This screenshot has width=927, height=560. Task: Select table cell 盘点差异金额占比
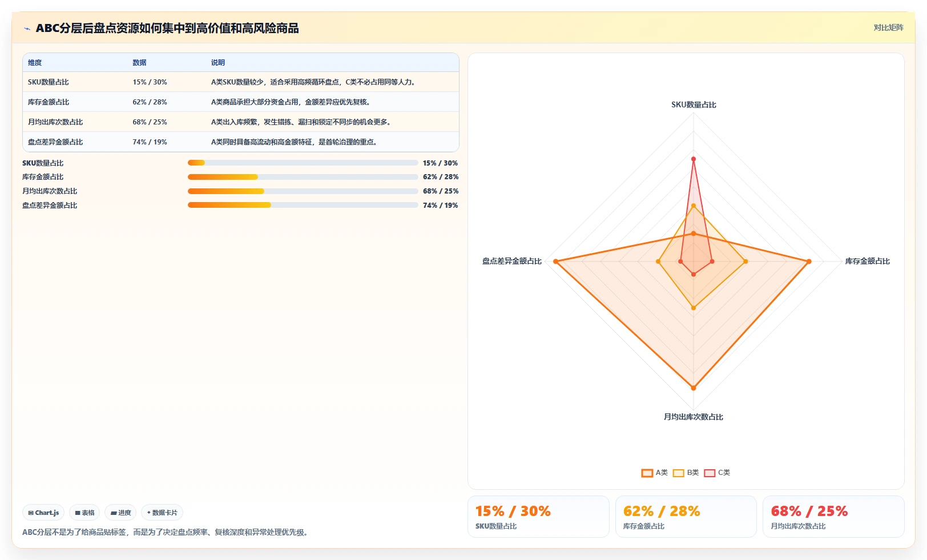[55, 142]
